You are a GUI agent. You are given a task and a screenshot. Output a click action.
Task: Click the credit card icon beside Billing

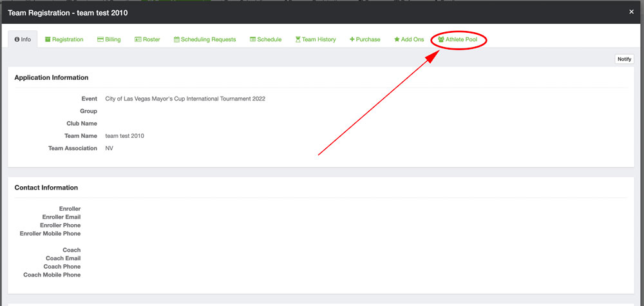coord(100,40)
